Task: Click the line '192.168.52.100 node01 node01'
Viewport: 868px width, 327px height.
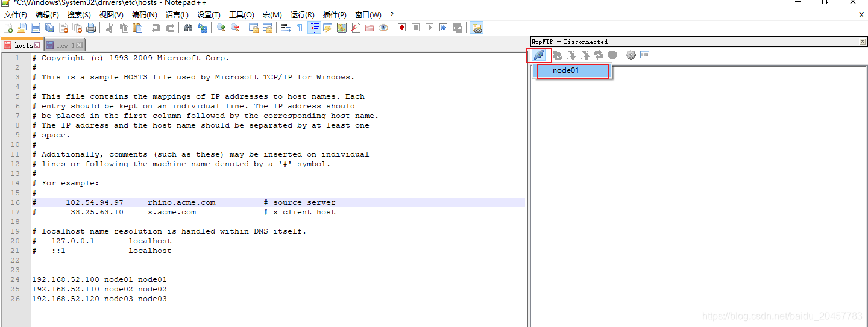Action: point(99,279)
